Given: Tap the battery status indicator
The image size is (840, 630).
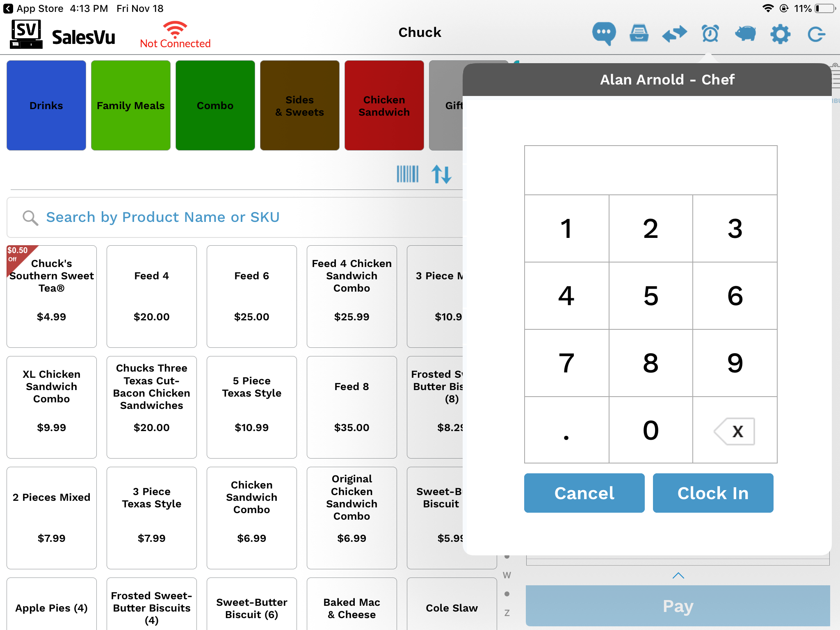Looking at the screenshot, I should pos(825,8).
